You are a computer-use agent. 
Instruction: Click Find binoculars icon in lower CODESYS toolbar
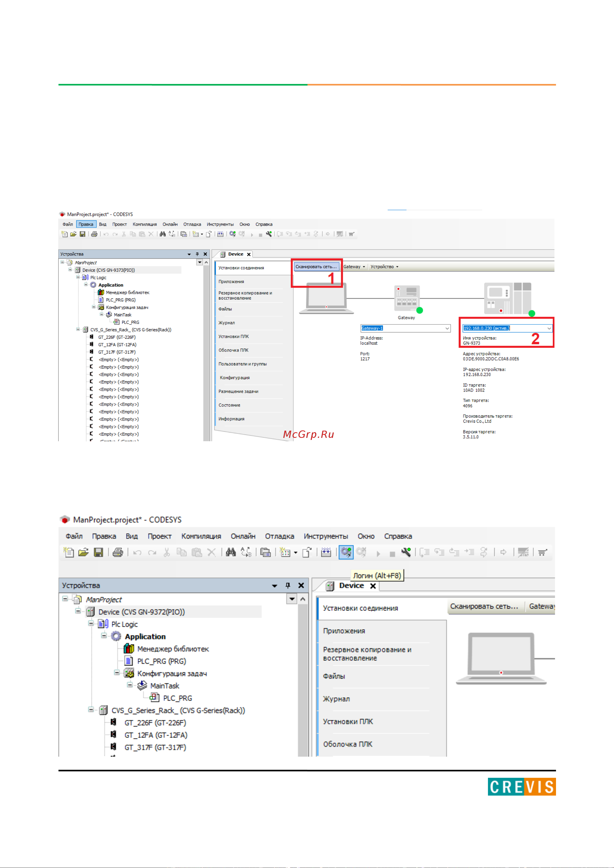[x=231, y=552]
